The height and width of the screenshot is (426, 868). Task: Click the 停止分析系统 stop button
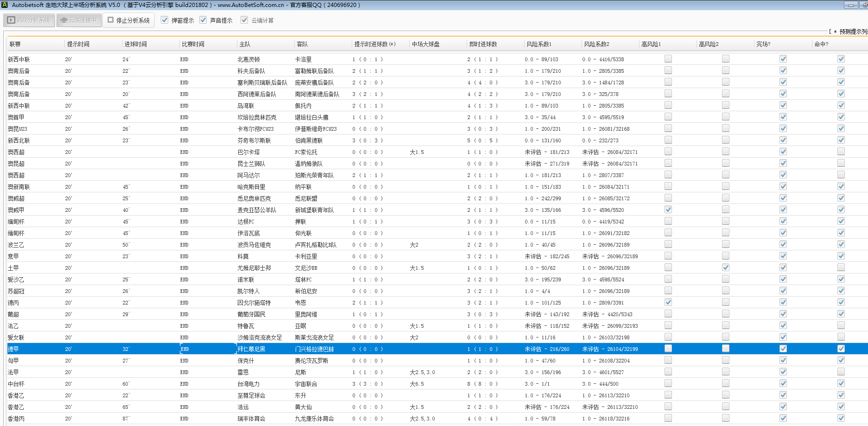point(129,20)
